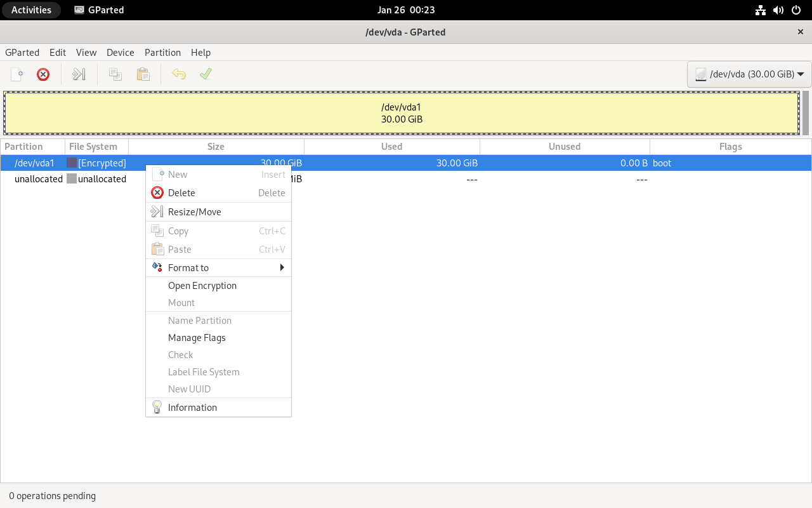The image size is (812, 508).
Task: Select Open Encryption in the context menu
Action: 202,286
